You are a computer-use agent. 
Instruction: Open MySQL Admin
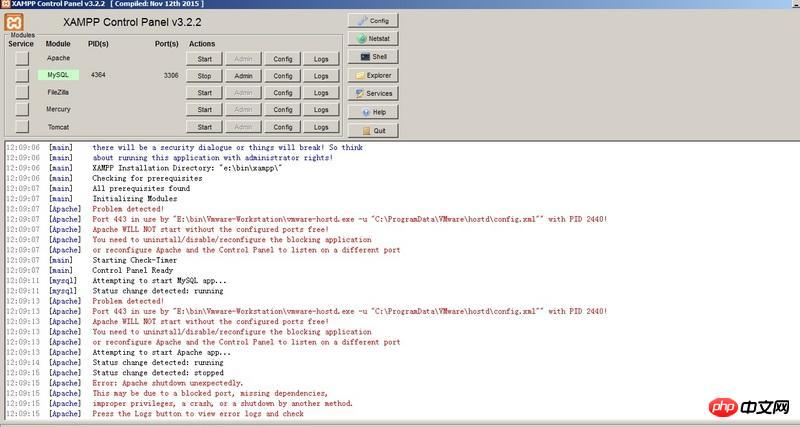coord(243,76)
